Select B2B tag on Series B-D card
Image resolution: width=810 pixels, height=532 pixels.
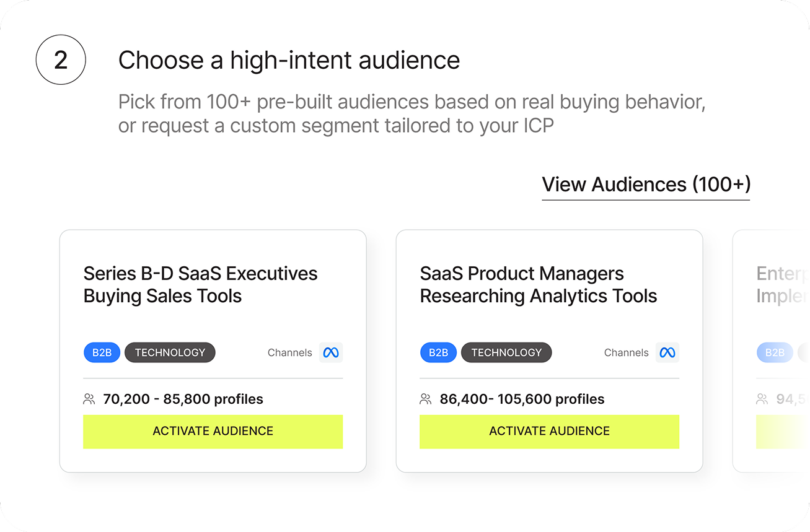pyautogui.click(x=102, y=352)
